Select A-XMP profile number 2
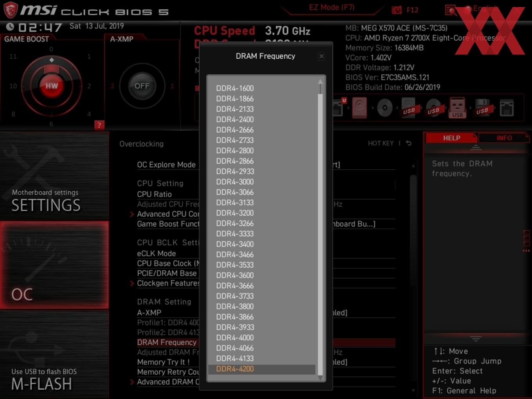 (x=113, y=86)
